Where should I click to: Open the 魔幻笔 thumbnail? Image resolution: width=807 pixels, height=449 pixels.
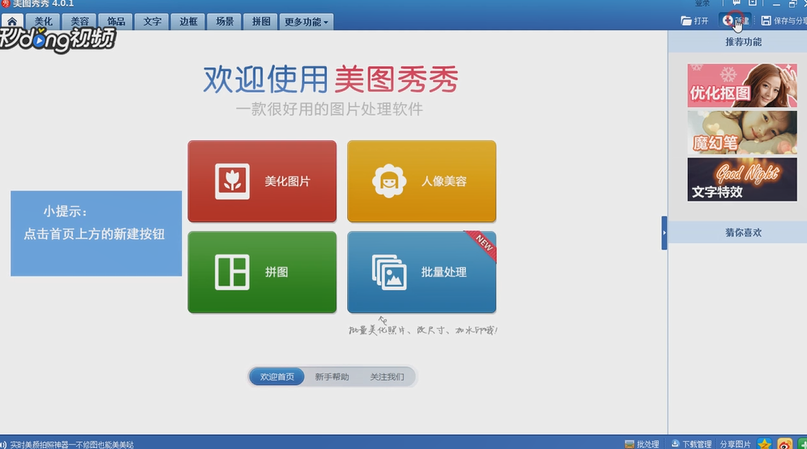click(742, 132)
